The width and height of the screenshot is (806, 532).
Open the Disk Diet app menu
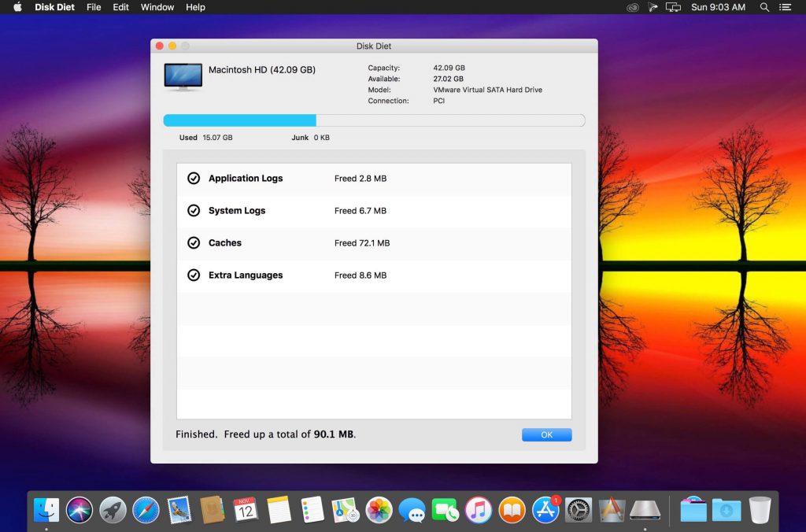(55, 7)
